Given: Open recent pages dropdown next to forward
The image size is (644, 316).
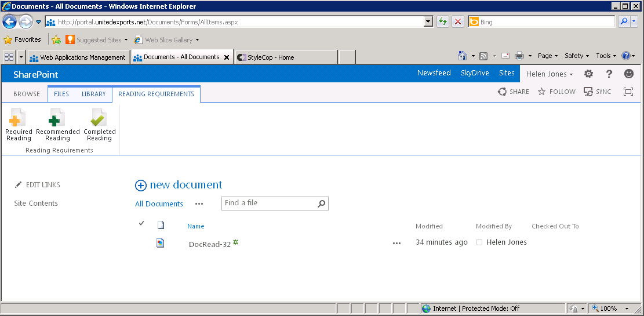Looking at the screenshot, I should point(38,22).
